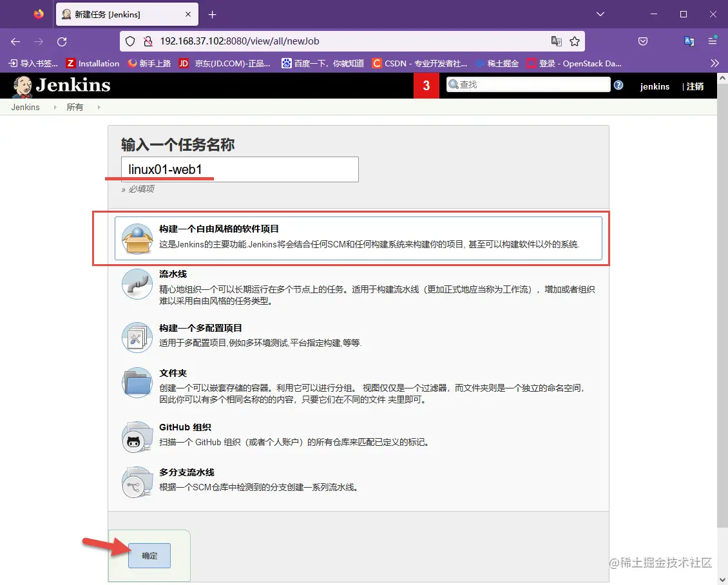Open the Pocket save icon

pos(643,41)
